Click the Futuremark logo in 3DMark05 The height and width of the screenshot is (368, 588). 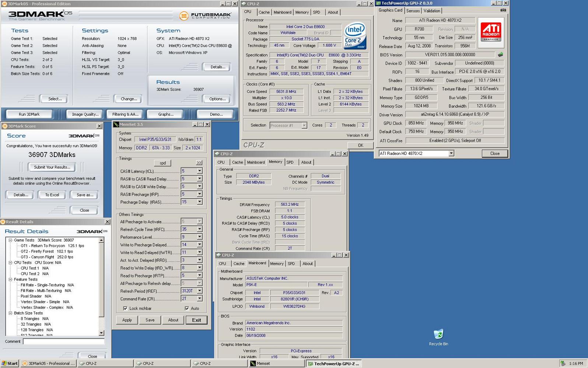[x=205, y=15]
